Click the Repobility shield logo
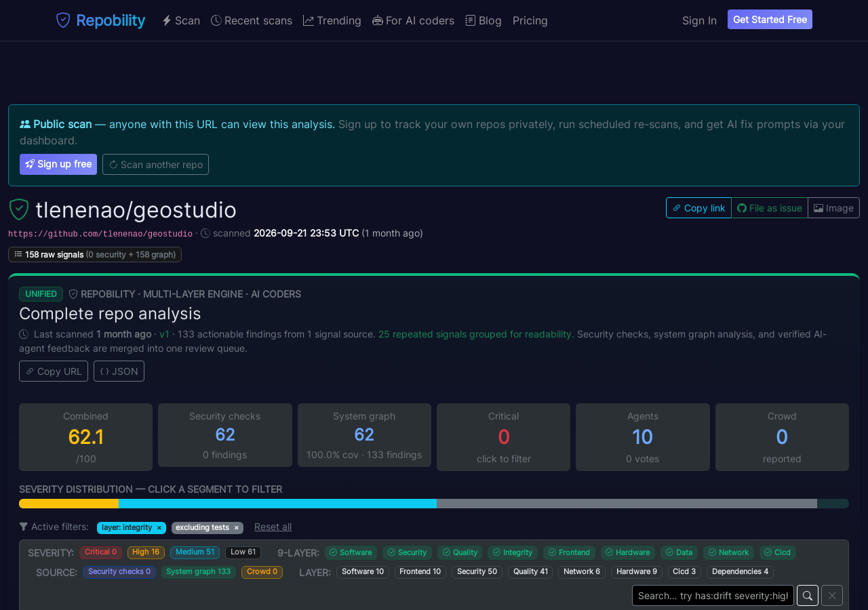This screenshot has height=610, width=868. (63, 20)
